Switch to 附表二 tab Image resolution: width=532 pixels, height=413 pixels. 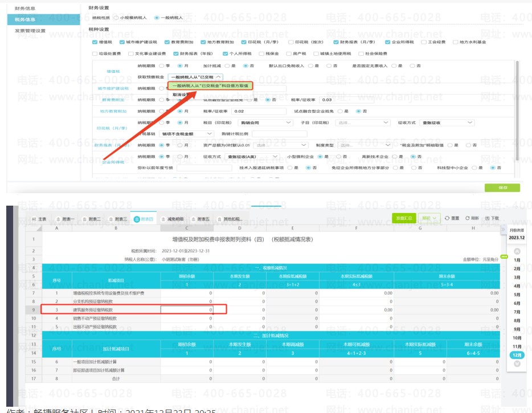point(91,219)
